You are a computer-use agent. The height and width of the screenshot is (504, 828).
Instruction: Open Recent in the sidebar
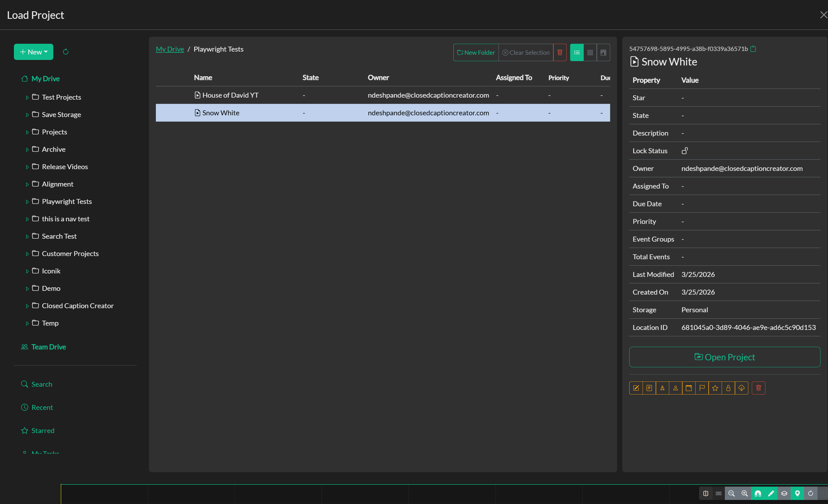coord(37,407)
